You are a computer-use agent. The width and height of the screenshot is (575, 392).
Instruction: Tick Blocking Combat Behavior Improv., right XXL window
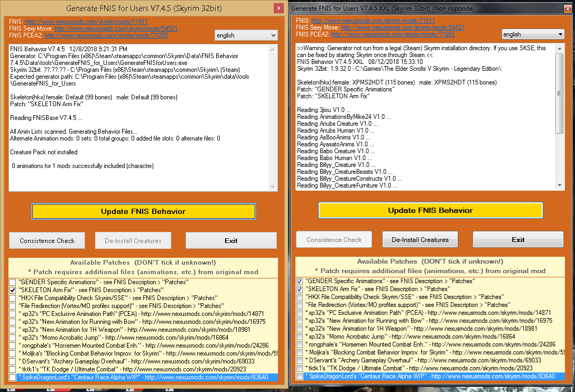[x=300, y=352]
